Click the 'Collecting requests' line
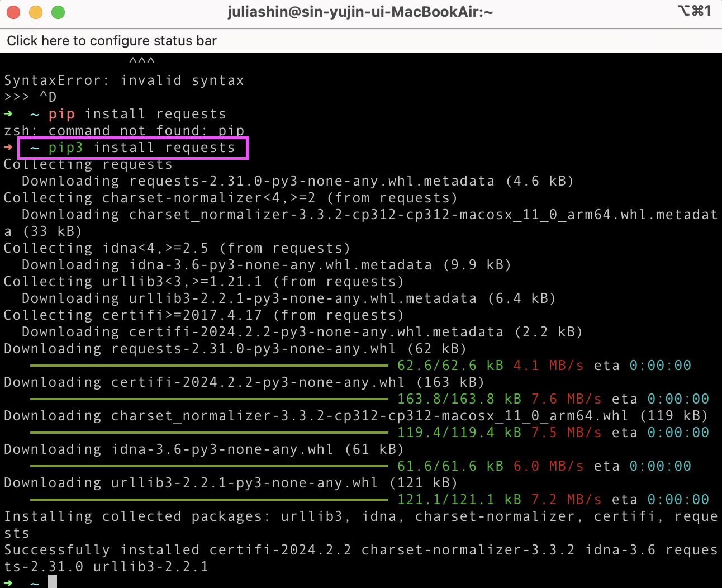The width and height of the screenshot is (722, 588). (x=88, y=164)
